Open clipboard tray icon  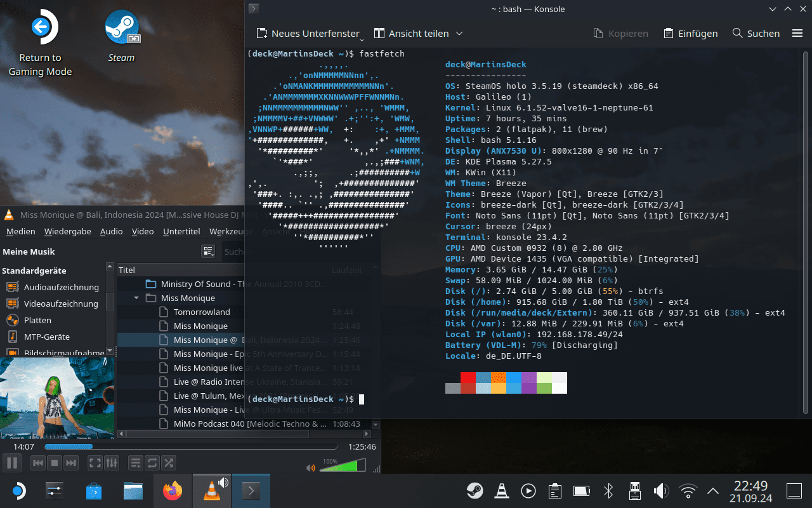[x=555, y=491]
